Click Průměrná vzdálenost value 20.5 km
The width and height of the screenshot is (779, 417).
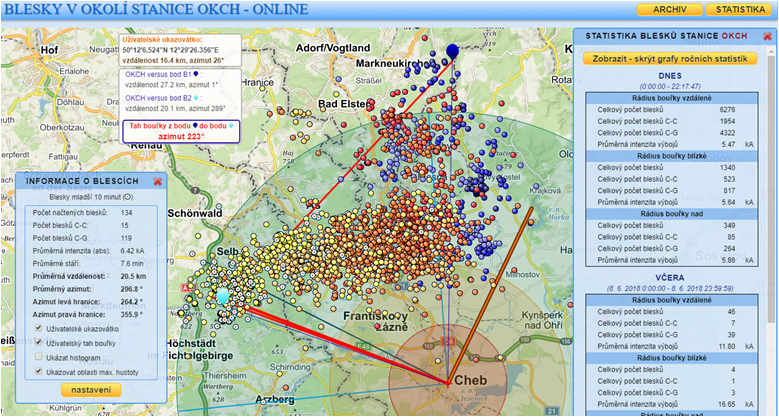click(131, 276)
